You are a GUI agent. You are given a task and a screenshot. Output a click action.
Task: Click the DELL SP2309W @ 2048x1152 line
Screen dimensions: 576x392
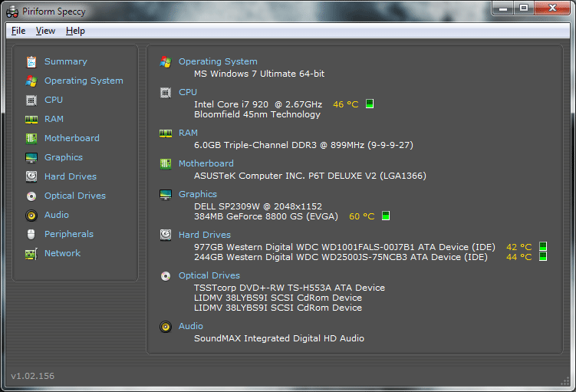coord(258,206)
